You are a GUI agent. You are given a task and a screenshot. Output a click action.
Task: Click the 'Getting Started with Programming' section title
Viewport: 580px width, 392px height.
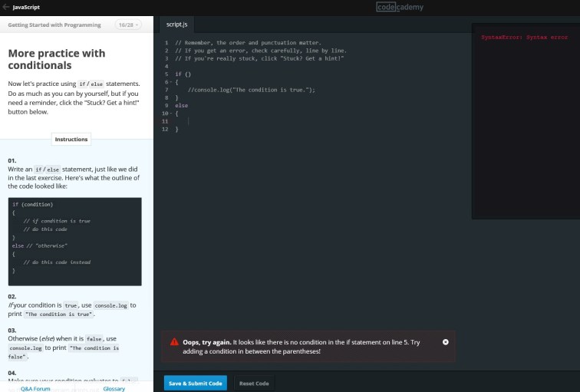pos(54,25)
